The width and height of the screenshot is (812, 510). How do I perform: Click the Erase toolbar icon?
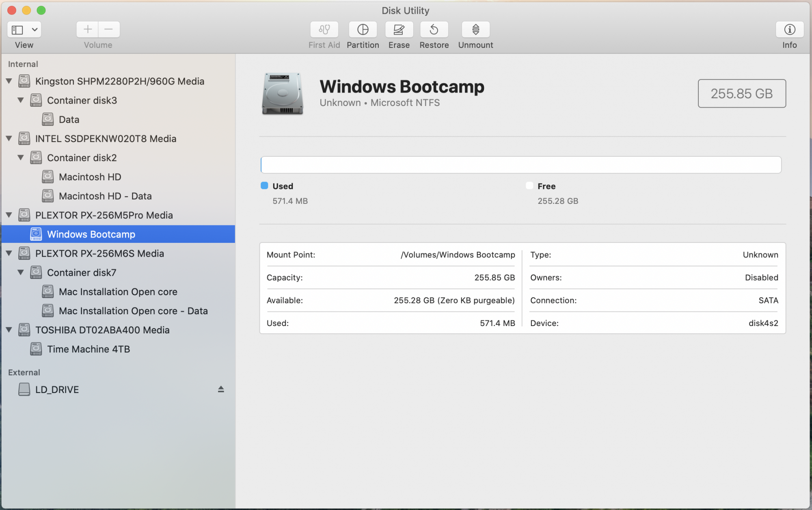(399, 29)
